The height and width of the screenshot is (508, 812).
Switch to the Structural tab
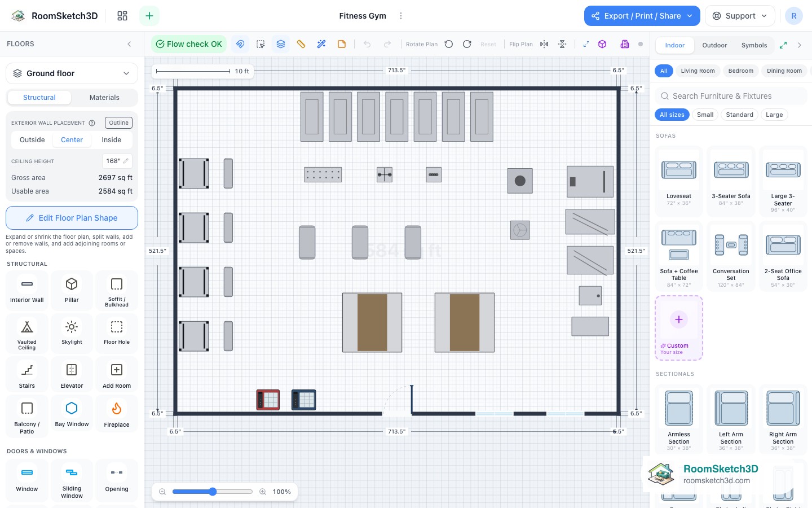pyautogui.click(x=39, y=98)
